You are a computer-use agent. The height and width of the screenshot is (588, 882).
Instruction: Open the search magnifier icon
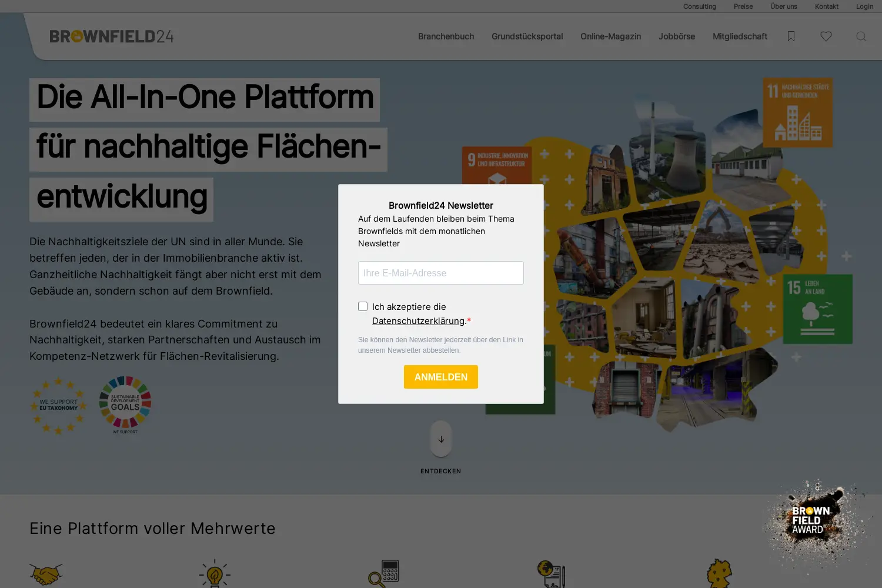click(861, 36)
